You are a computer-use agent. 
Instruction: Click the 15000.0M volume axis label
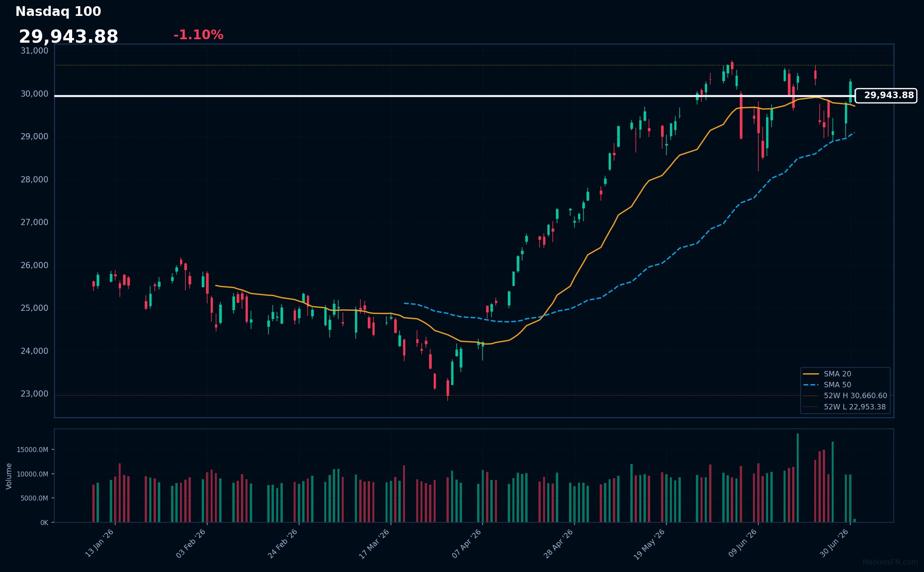point(33,450)
